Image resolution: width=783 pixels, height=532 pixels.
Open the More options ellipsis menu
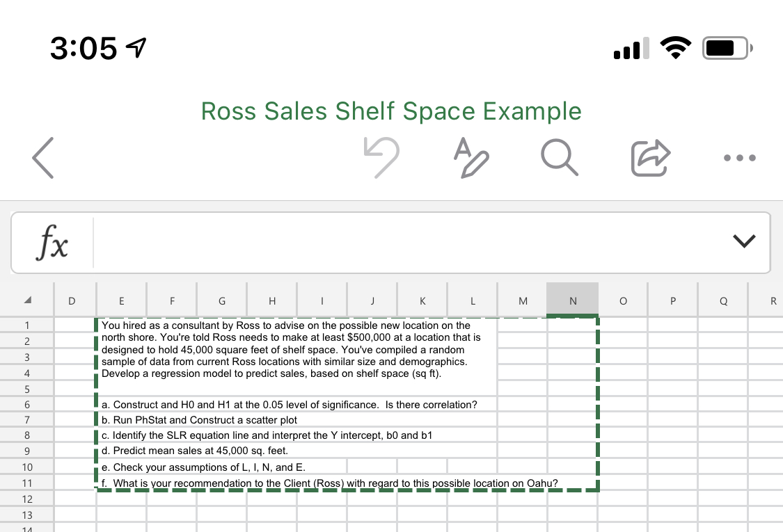pos(739,159)
